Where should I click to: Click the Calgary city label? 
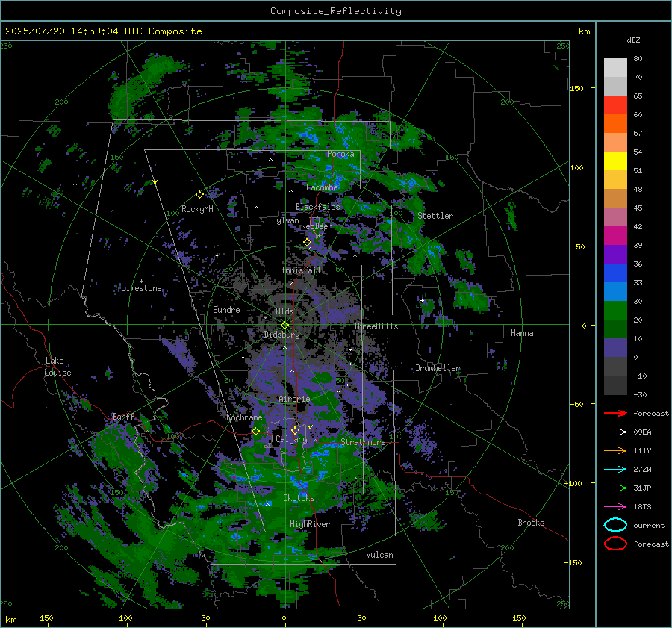pos(291,439)
